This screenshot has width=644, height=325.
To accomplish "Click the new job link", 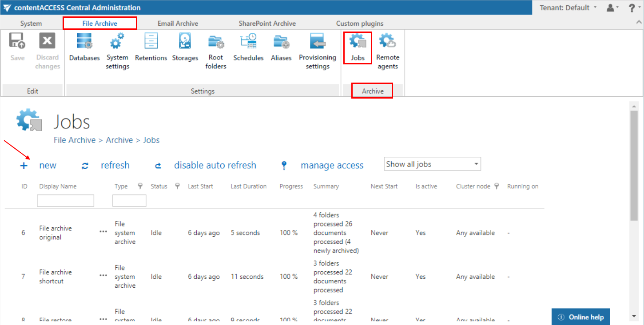I will pos(48,166).
